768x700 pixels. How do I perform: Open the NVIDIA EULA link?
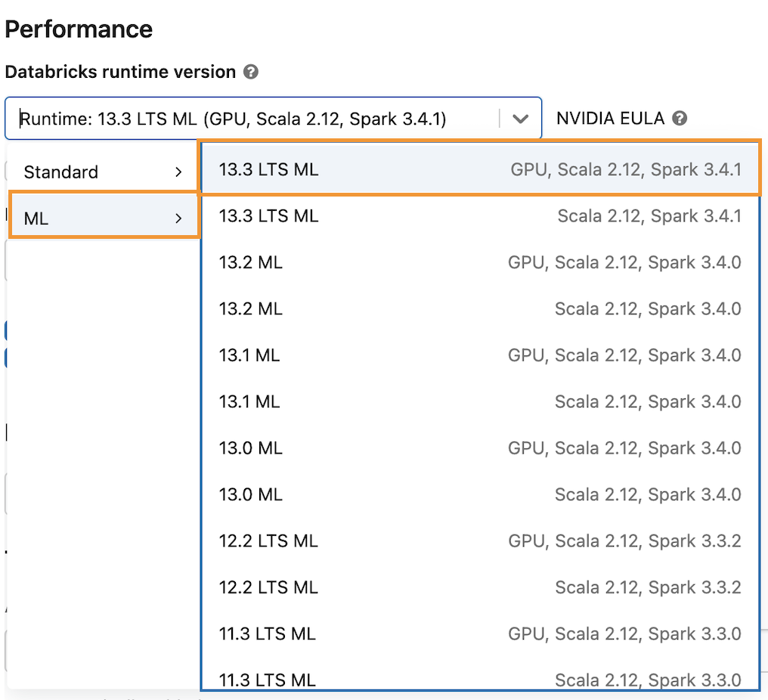(x=612, y=118)
